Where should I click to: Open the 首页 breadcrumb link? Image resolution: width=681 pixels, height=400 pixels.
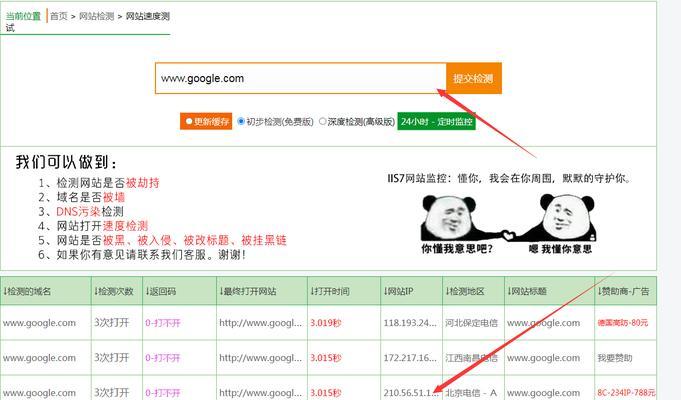pos(59,17)
